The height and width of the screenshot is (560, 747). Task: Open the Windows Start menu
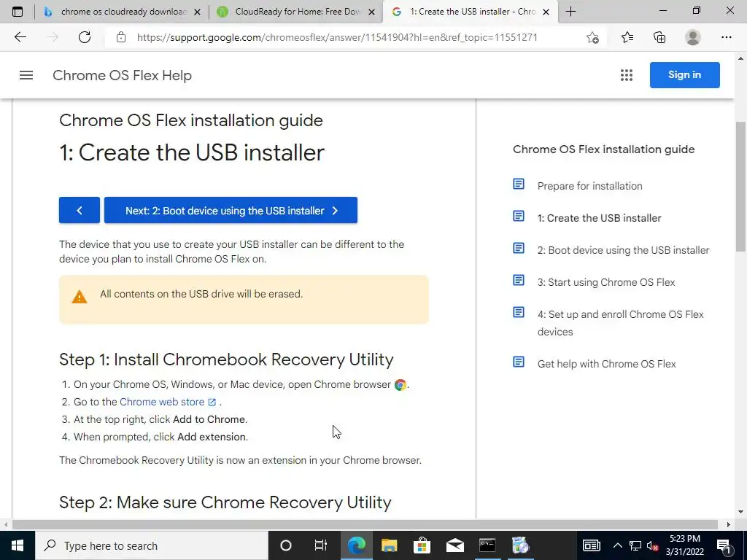coord(18,545)
